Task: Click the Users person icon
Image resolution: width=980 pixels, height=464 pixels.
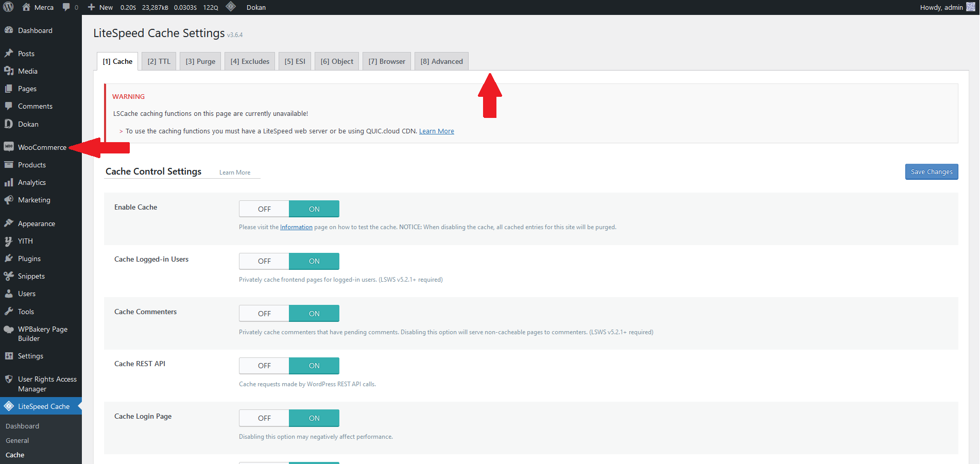Action: point(9,294)
